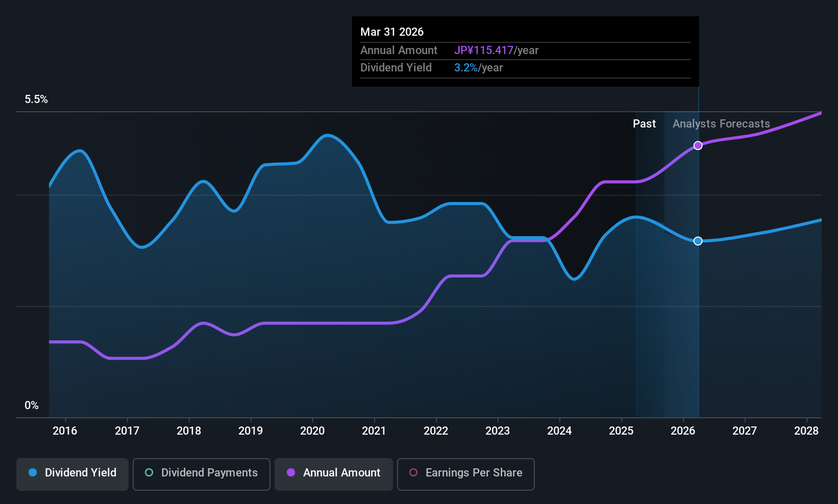Click the 3.2% dividend yield value
Viewport: 838px width, 504px height.
(x=466, y=68)
